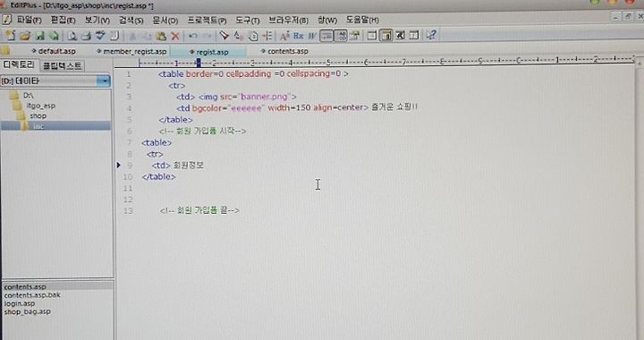Click the Print icon in the toolbar
This screenshot has height=340, width=644.
86,36
